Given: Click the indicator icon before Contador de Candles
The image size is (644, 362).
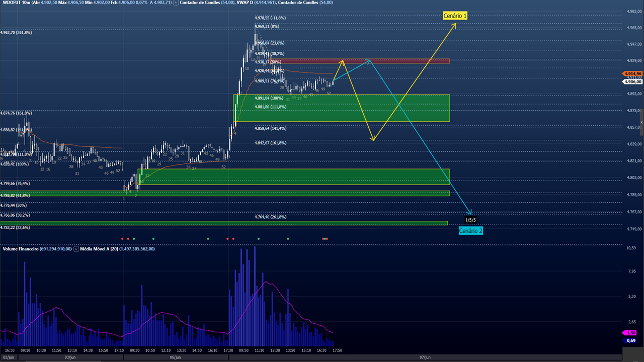Looking at the screenshot, I should pyautogui.click(x=176, y=3).
